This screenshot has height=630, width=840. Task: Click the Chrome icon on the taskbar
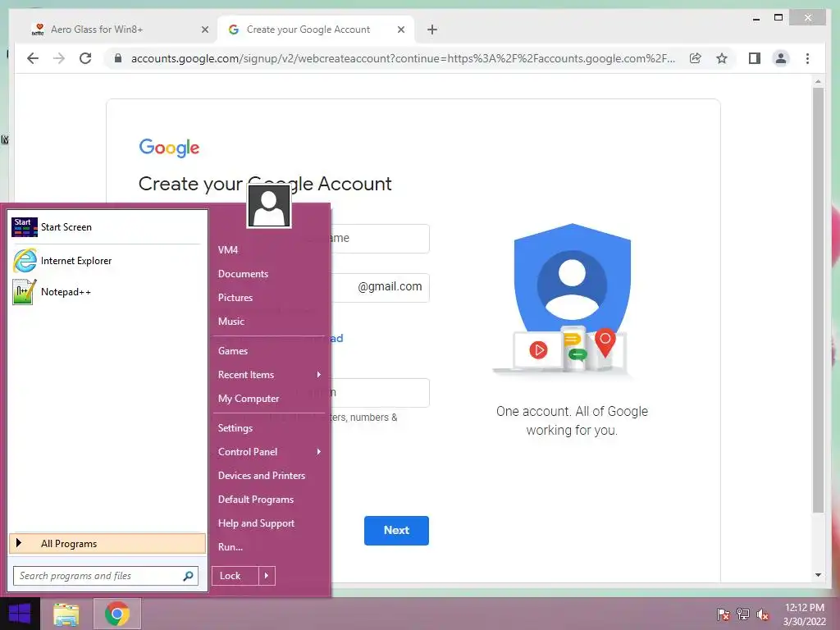click(117, 614)
